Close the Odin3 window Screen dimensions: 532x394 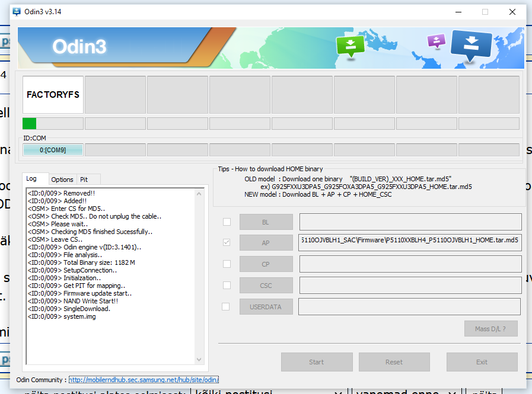[512, 12]
